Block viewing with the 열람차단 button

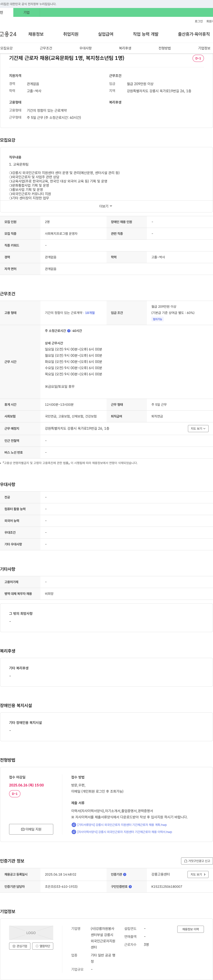click(43, 946)
